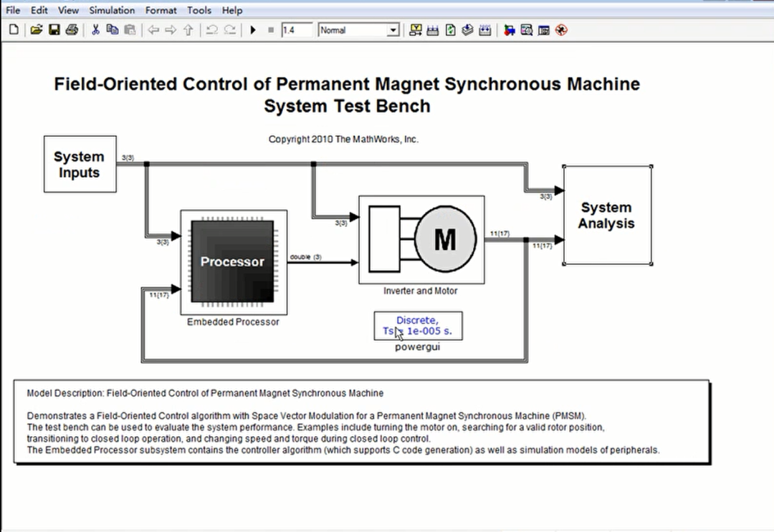Print the model diagram

coord(72,30)
